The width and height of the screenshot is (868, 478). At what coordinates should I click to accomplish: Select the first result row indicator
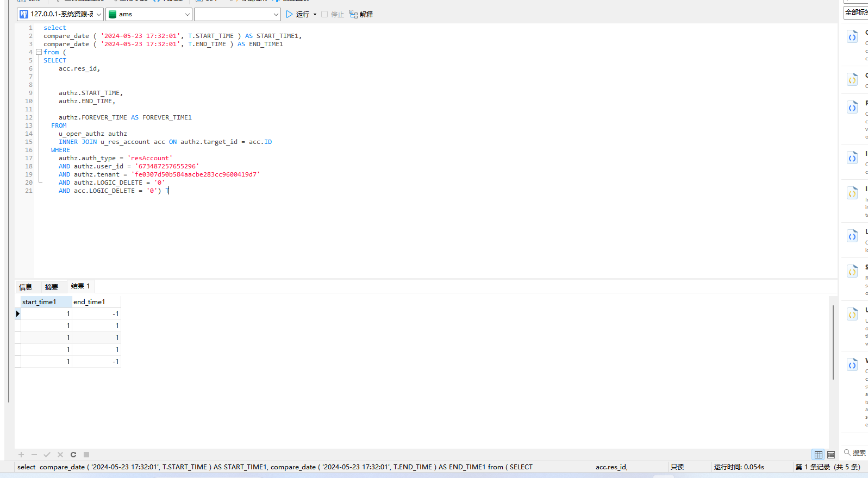[18, 313]
